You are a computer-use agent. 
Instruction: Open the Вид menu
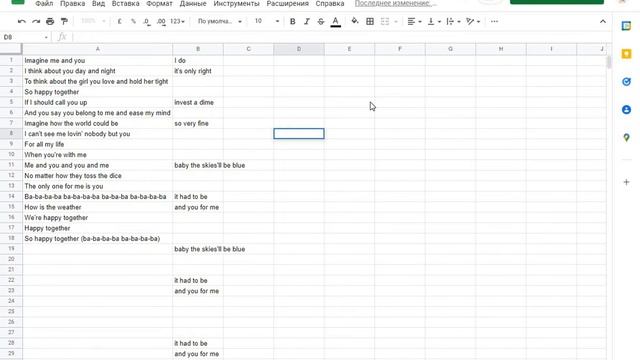(98, 4)
